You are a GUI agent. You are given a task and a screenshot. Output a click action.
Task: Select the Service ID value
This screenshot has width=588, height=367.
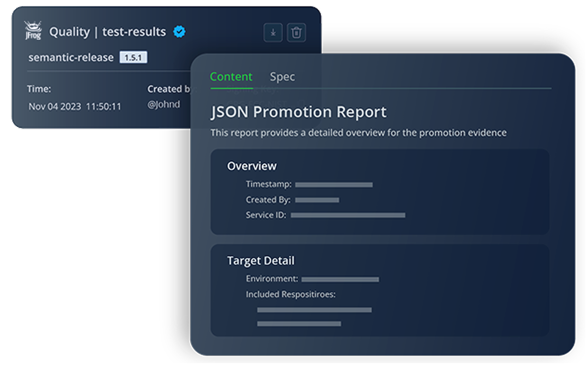(348, 215)
